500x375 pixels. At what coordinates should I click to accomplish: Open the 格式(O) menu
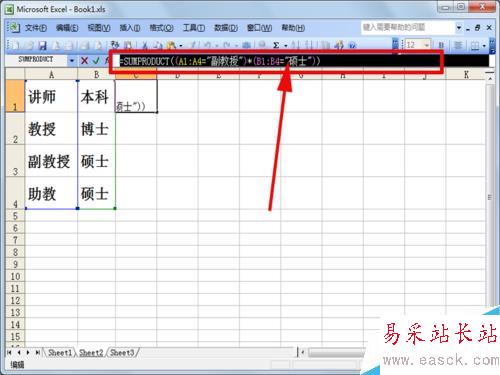pos(161,28)
